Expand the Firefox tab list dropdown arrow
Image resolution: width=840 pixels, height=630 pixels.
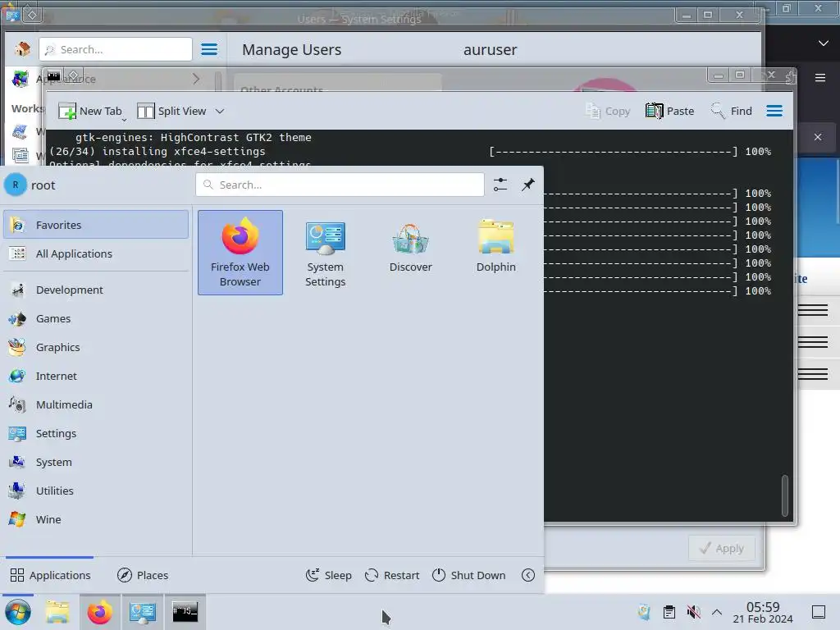[824, 43]
